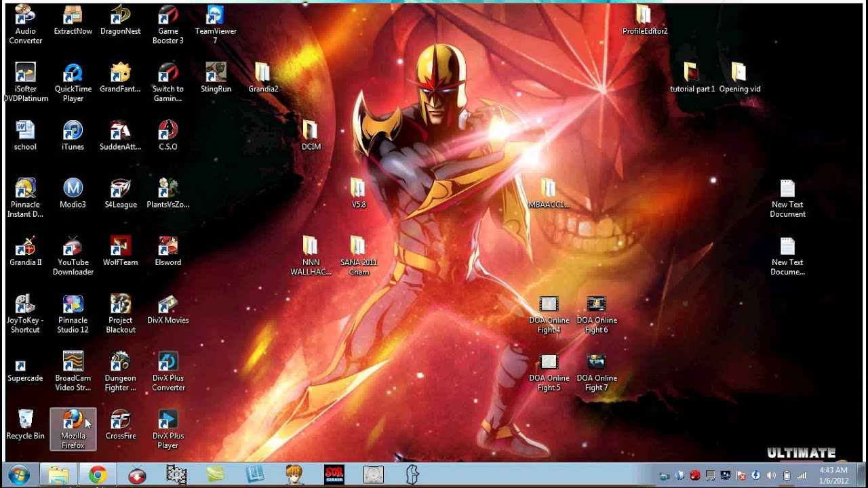Viewport: 868px width, 488px height.
Task: Select the DivX Plus Converter icon
Action: tap(168, 371)
